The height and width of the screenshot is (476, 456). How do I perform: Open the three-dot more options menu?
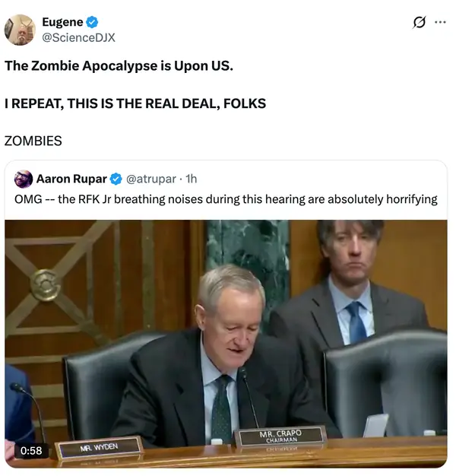[440, 22]
